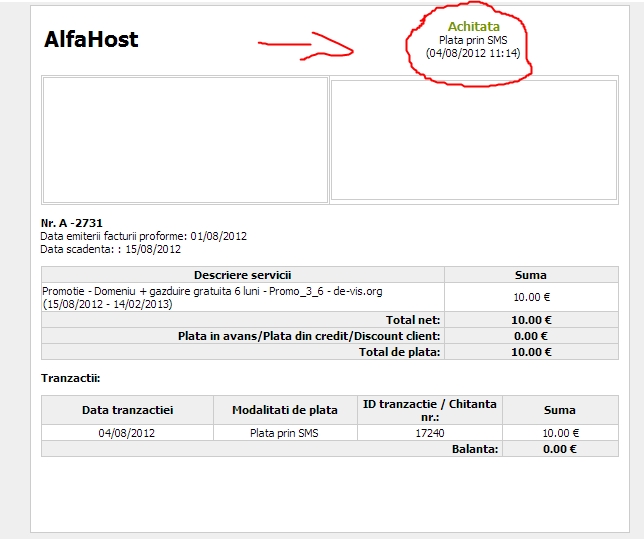Viewport: 644px width, 539px height.
Task: Click the Tranzactii heading
Action: point(71,378)
